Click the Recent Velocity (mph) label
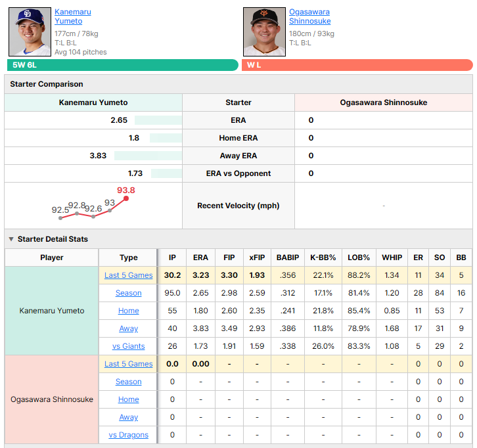477x448 pixels. pyautogui.click(x=238, y=206)
